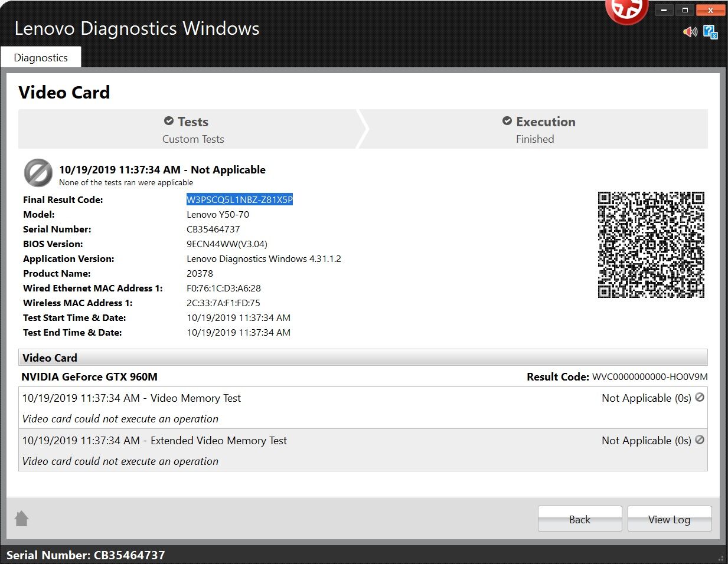
Task: Click the Finished execution status text
Action: [x=535, y=139]
